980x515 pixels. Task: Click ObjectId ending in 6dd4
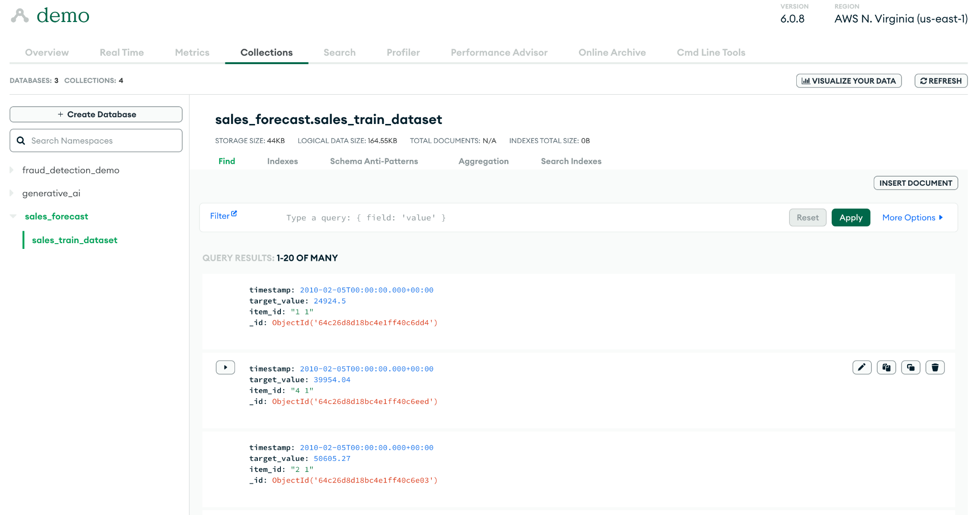355,323
